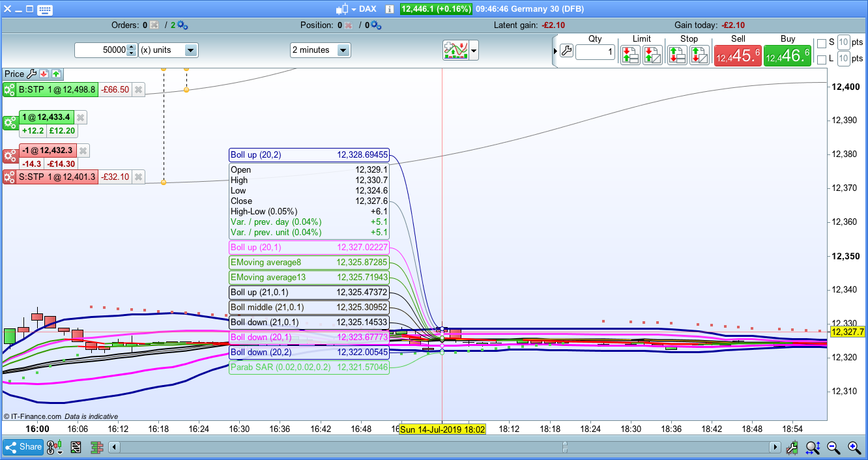Enable the S stop points checkbox
The width and height of the screenshot is (868, 460).
[822, 44]
